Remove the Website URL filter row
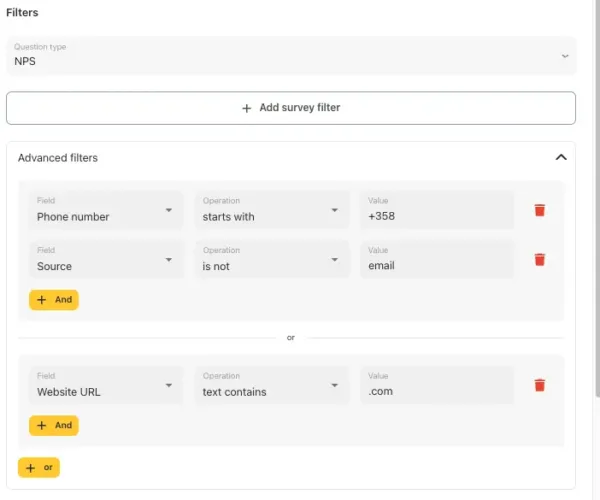The image size is (600, 500). [540, 385]
